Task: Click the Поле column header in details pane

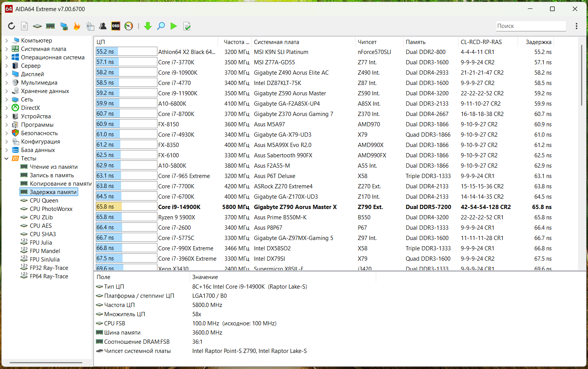Action: tap(142, 277)
